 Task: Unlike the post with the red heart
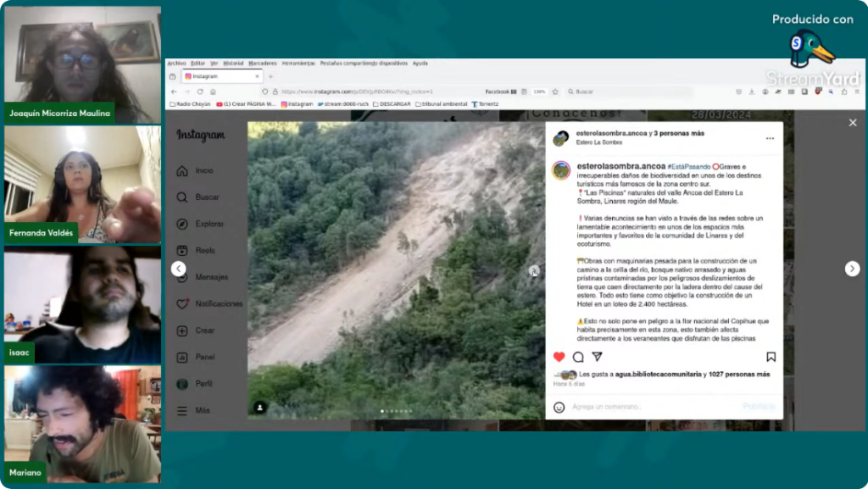[559, 357]
